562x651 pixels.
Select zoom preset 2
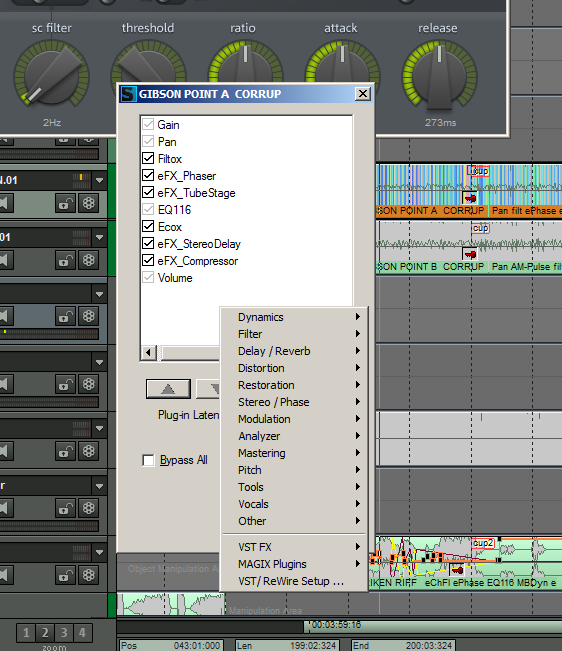45,633
